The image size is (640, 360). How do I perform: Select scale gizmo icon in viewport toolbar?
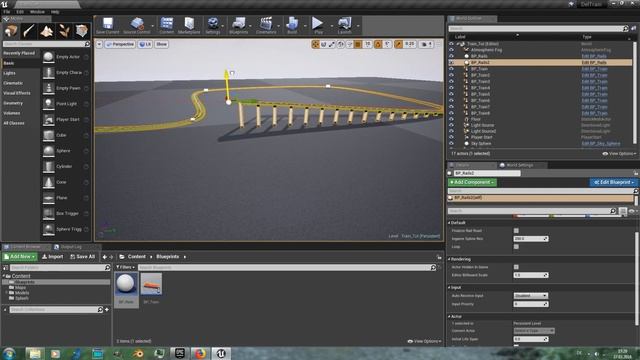tap(332, 44)
